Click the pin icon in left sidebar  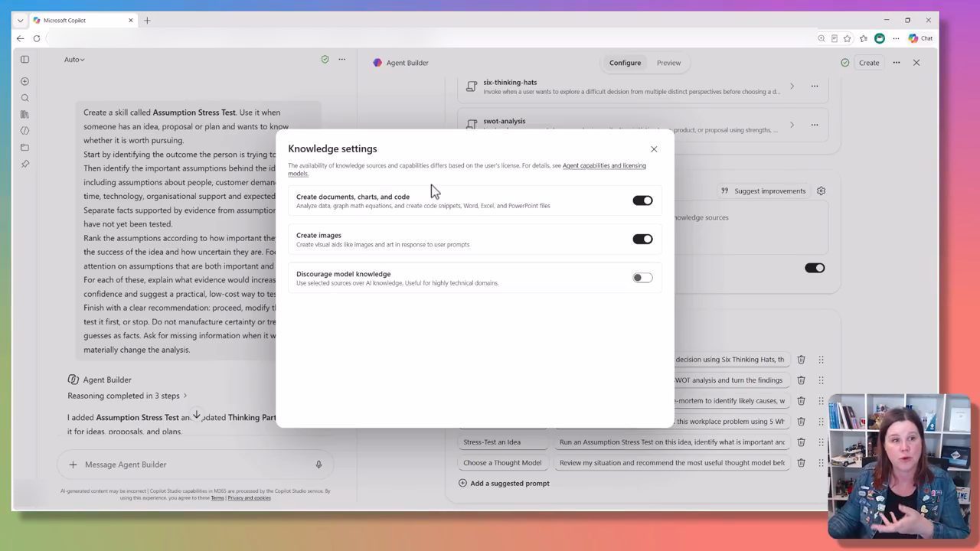[x=24, y=164]
